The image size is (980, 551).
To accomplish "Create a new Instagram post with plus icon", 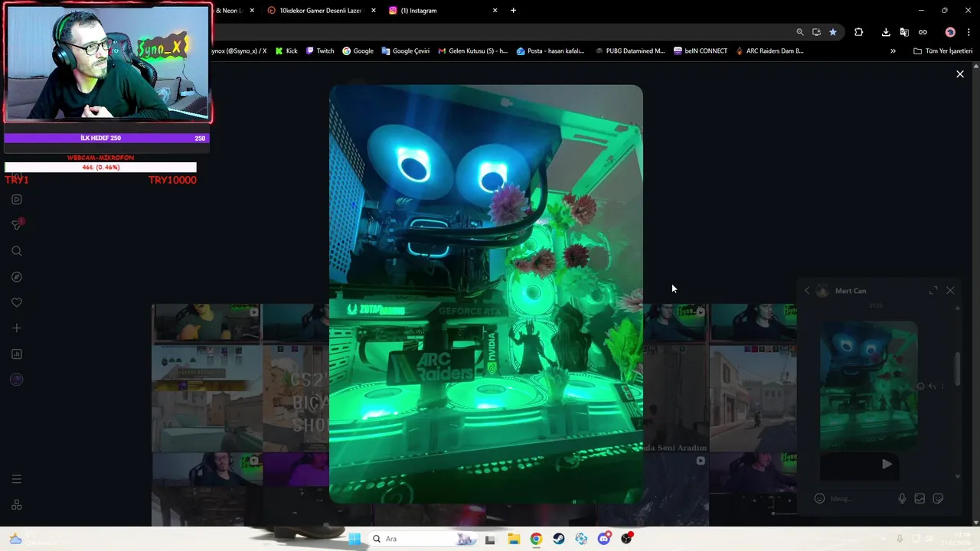I will point(17,328).
